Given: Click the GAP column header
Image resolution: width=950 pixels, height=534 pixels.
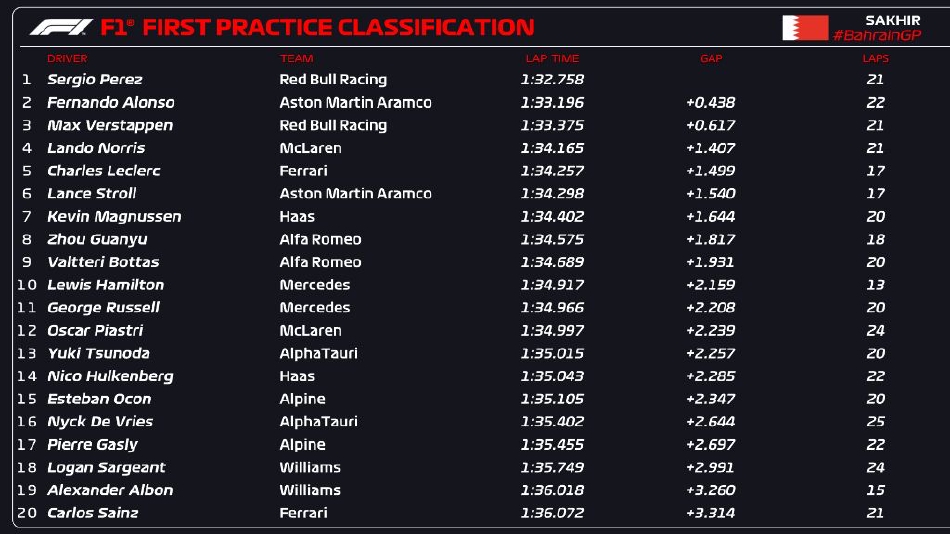Looking at the screenshot, I should coord(711,58).
